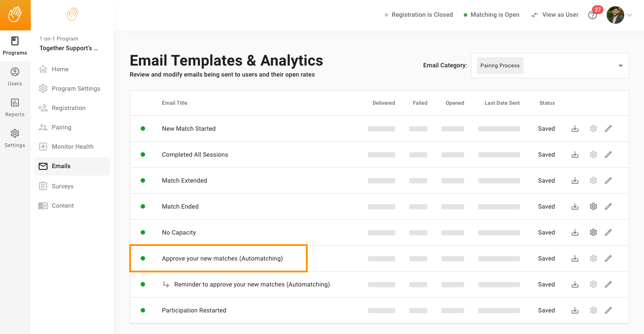Viewport: 644px width, 334px height.
Task: Open Approve your new matches (Automatching) email
Action: click(x=222, y=258)
